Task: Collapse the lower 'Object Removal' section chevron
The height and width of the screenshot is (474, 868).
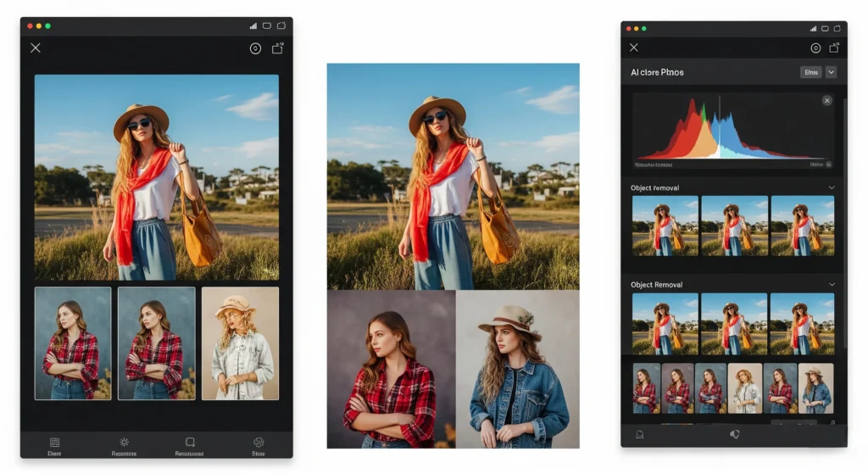Action: coord(832,285)
